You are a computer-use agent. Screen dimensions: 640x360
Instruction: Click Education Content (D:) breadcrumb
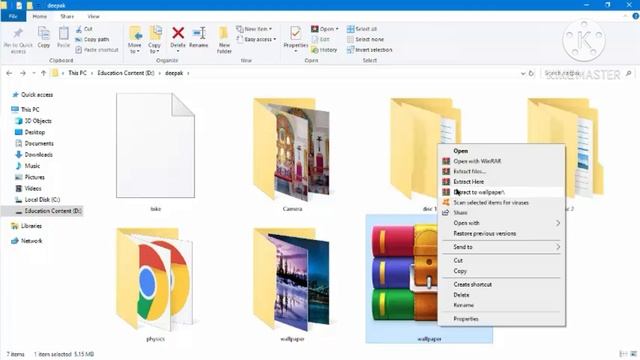126,73
